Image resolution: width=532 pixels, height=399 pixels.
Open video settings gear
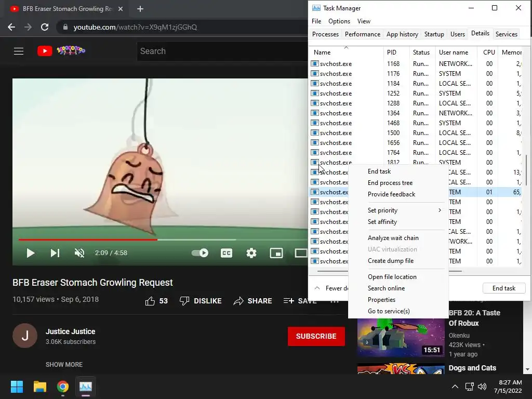tap(251, 253)
